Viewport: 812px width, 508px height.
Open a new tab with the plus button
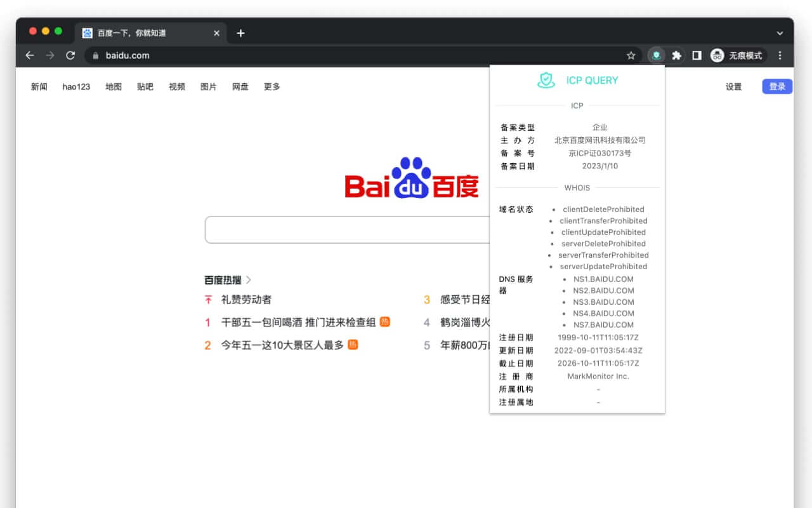(241, 32)
